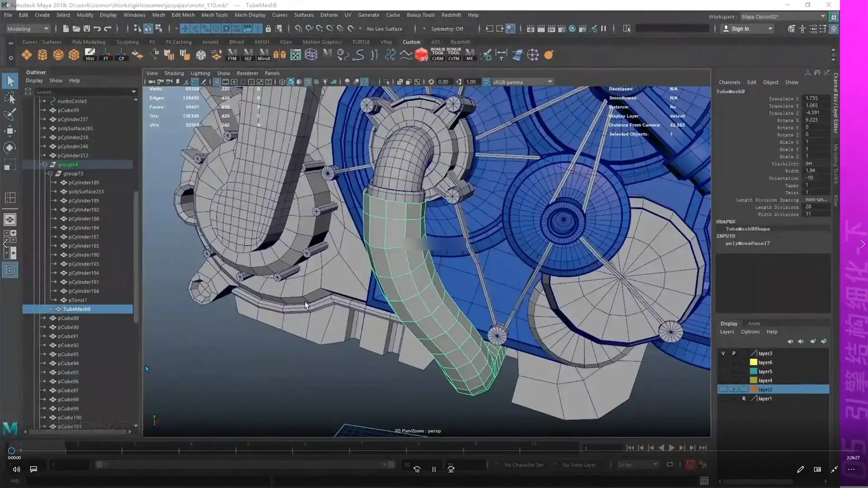Select the Move tool in left toolbox
Screen dimensions: 868x488
pos(10,131)
